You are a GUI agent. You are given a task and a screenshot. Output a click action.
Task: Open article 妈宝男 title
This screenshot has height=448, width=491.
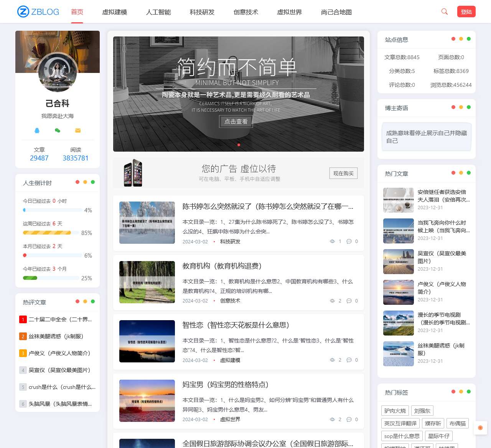pyautogui.click(x=226, y=385)
